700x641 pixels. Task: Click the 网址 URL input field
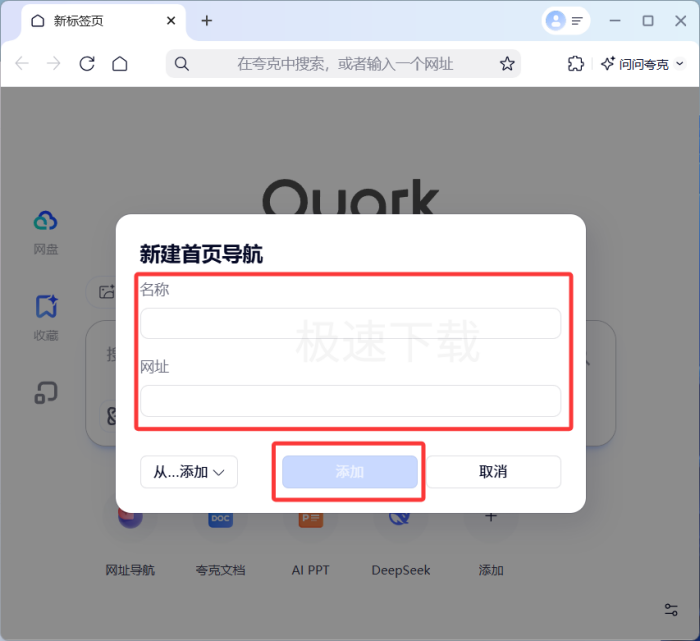click(350, 401)
